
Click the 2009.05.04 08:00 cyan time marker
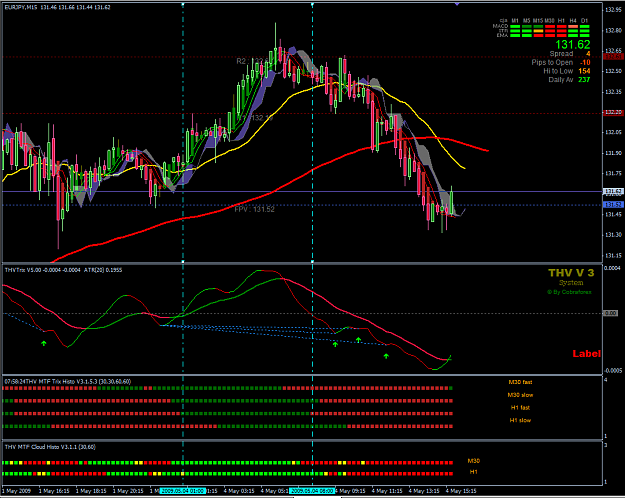click(x=312, y=491)
